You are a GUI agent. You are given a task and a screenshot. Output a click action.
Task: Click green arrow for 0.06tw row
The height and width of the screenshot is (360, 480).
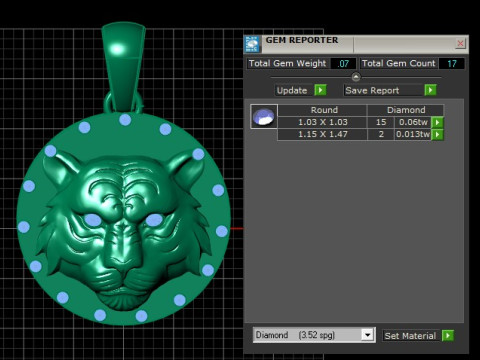437,122
